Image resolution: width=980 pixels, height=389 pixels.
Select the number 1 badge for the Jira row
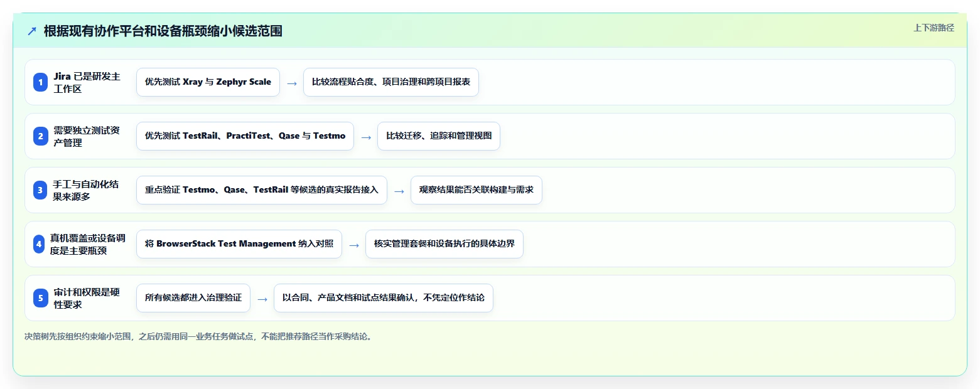(40, 82)
